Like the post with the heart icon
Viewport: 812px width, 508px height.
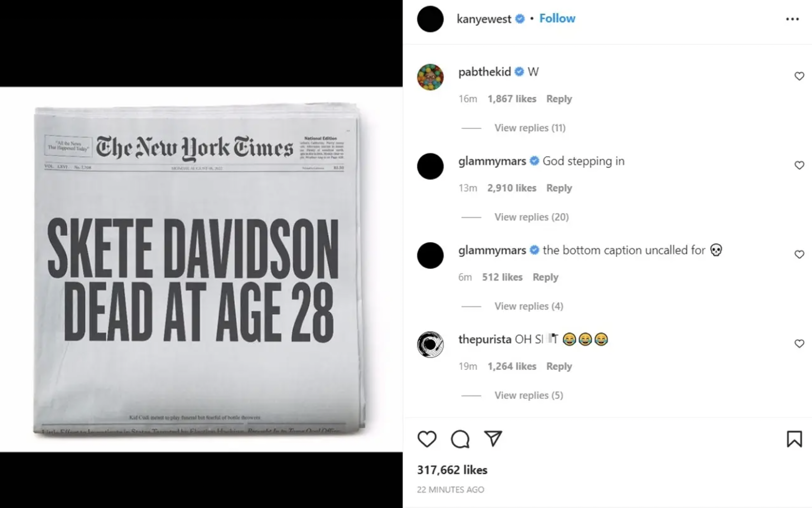point(427,439)
